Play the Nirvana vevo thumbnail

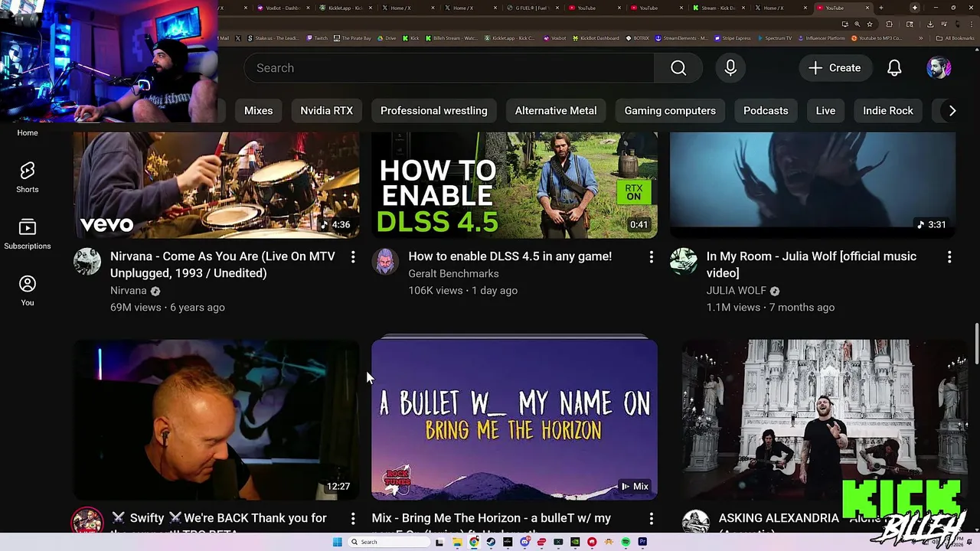click(x=216, y=184)
